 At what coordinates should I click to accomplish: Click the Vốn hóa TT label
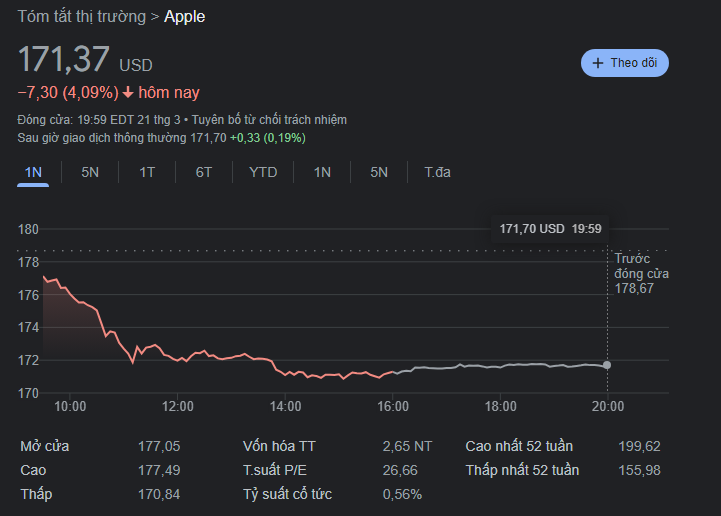pyautogui.click(x=279, y=446)
